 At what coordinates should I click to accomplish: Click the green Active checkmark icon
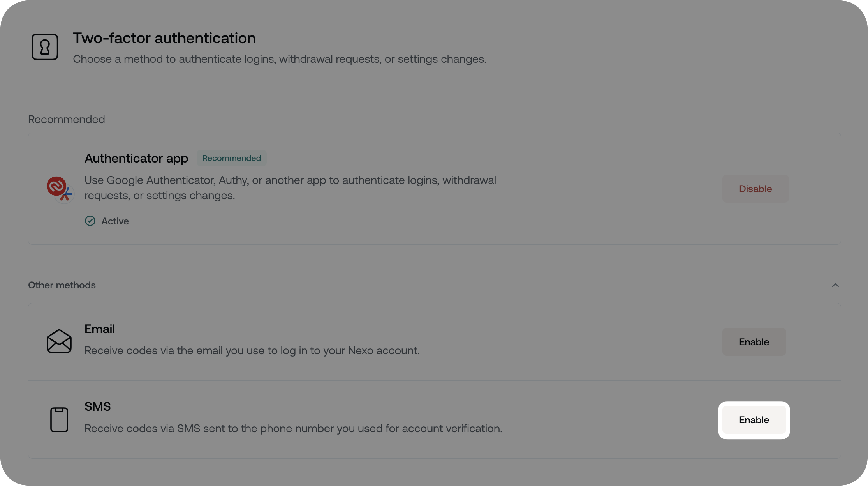pyautogui.click(x=90, y=221)
